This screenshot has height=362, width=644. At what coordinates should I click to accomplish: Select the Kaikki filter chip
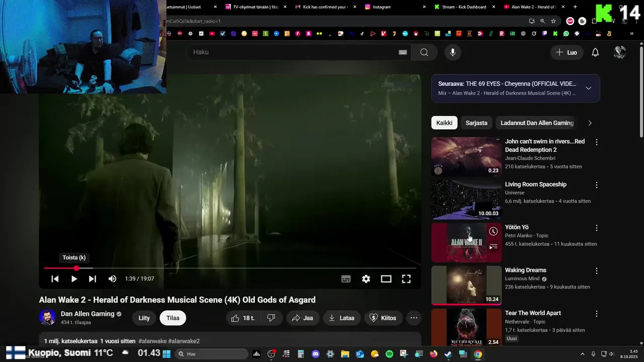tap(444, 123)
